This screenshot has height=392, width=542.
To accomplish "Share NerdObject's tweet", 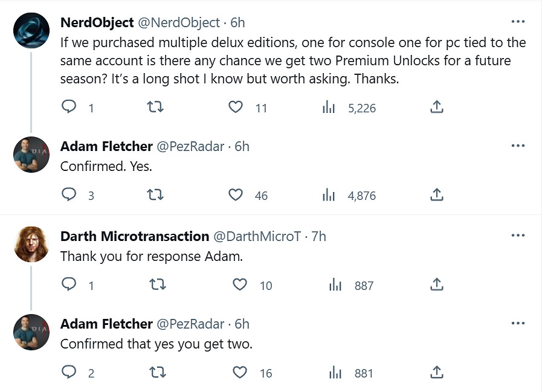I will 437,108.
